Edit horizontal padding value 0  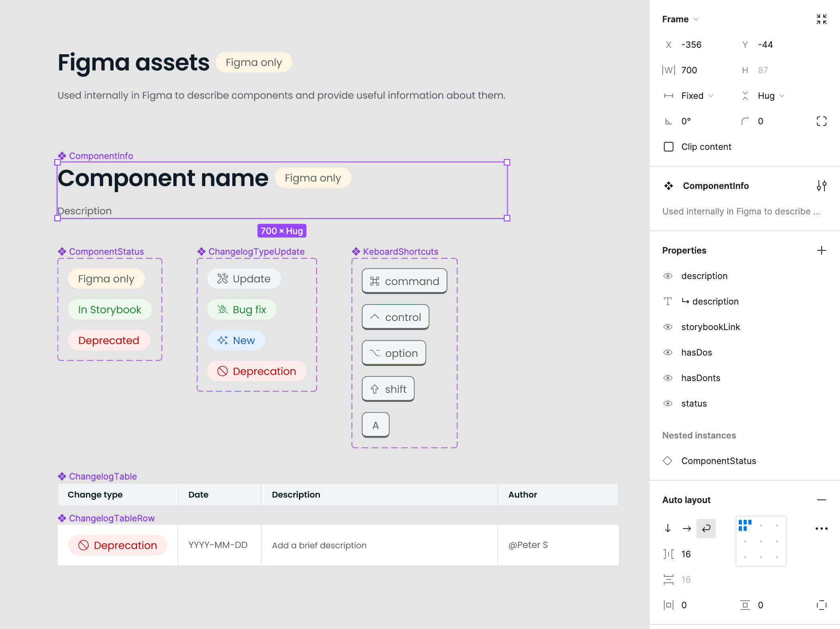pos(684,605)
